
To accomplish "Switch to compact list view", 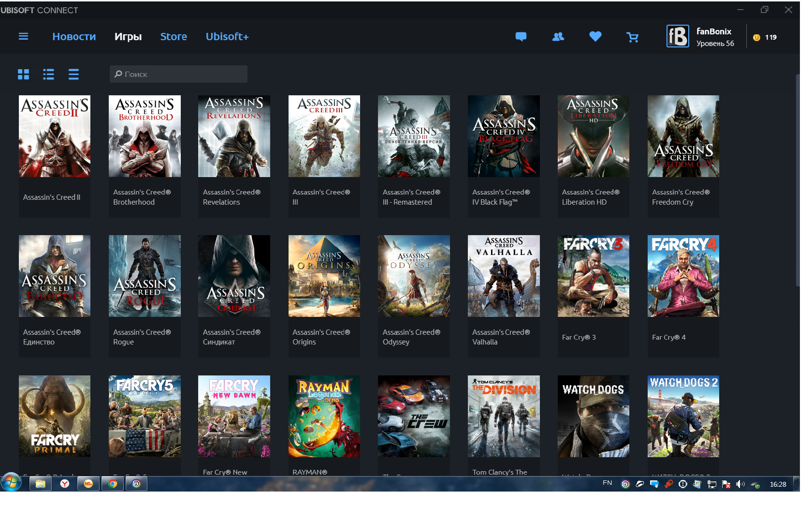I will 73,74.
